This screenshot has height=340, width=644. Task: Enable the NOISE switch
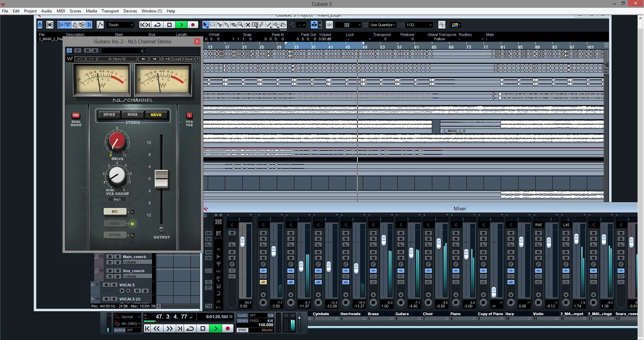[x=115, y=224]
